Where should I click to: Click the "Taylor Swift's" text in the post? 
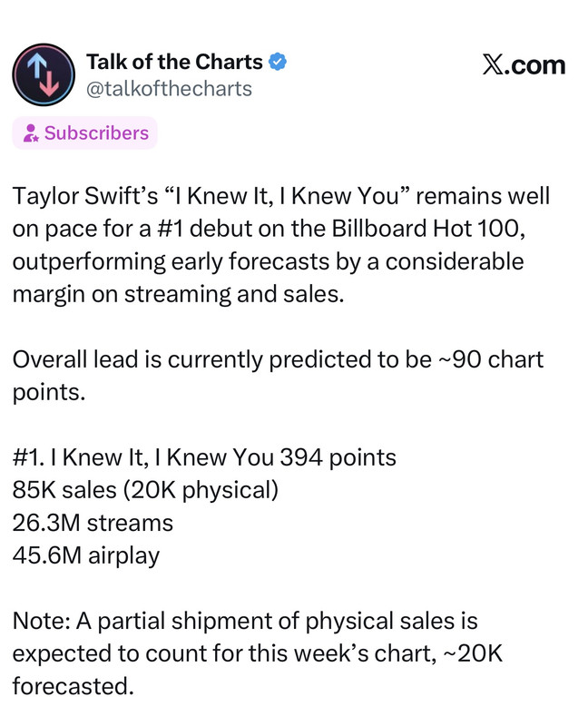coord(85,196)
